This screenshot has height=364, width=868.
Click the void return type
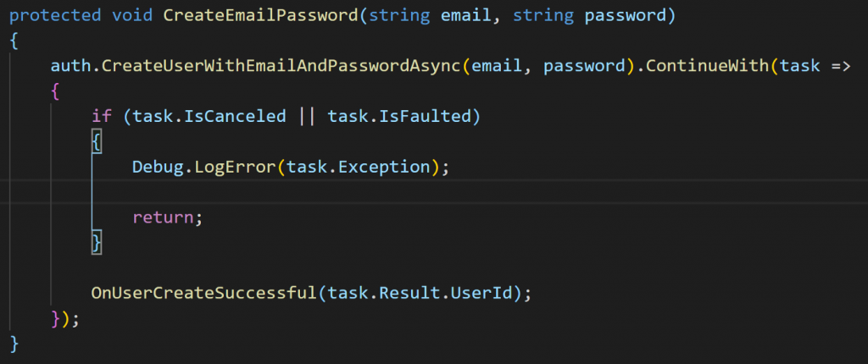pyautogui.click(x=131, y=15)
